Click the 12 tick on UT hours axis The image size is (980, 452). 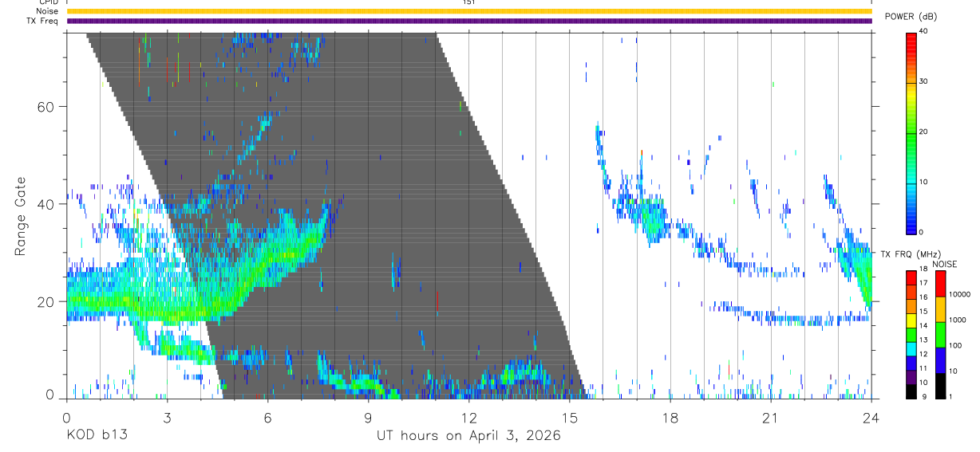pos(468,418)
